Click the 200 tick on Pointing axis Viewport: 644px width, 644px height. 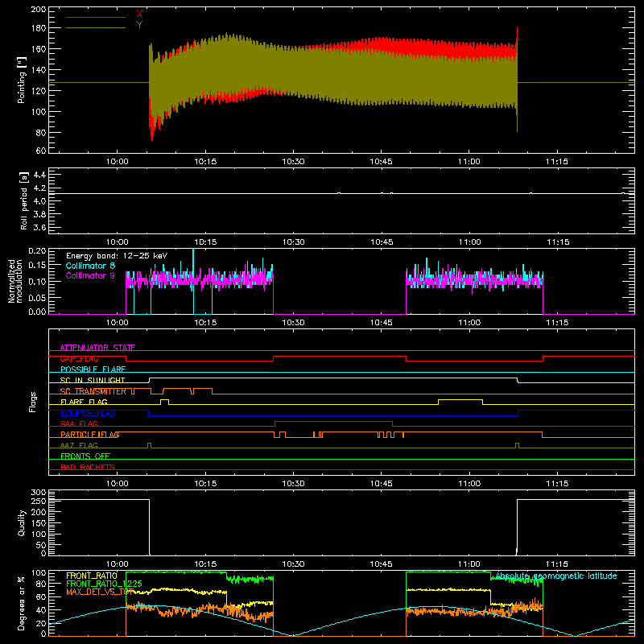click(x=38, y=9)
